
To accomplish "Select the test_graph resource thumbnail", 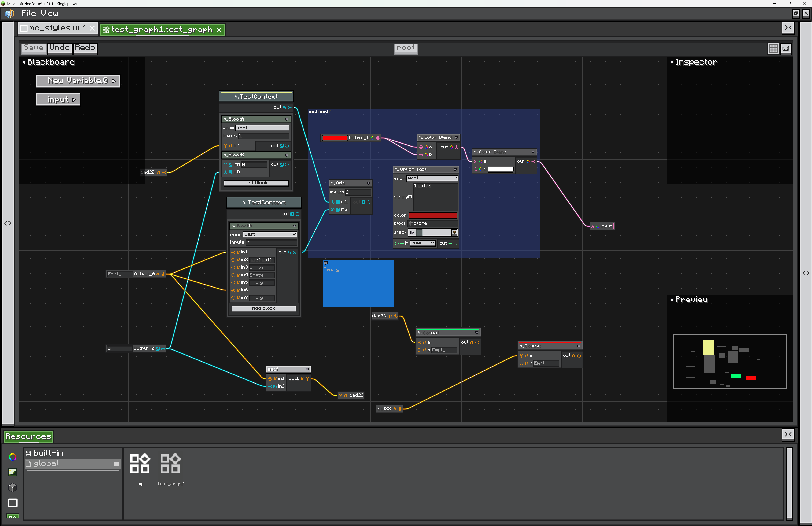I will 170,464.
